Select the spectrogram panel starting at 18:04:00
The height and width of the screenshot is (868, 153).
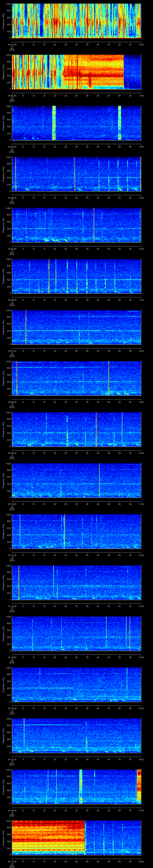[76, 174]
